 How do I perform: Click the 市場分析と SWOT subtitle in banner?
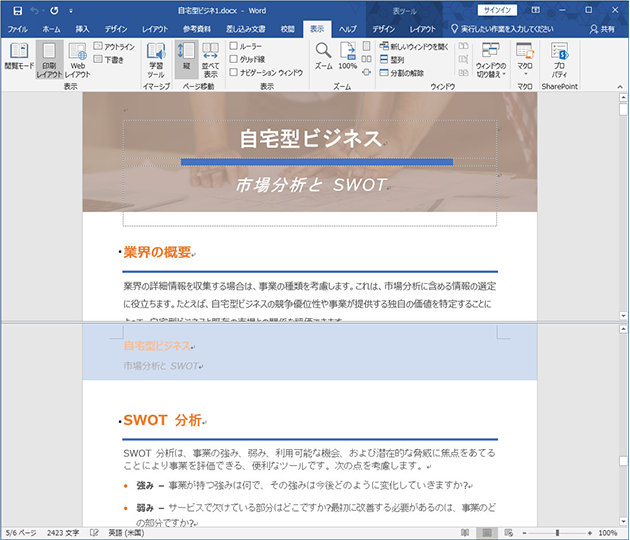(311, 185)
